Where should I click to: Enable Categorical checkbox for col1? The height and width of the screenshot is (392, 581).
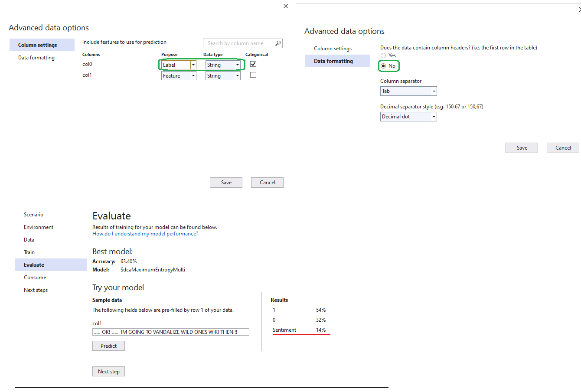(x=253, y=75)
